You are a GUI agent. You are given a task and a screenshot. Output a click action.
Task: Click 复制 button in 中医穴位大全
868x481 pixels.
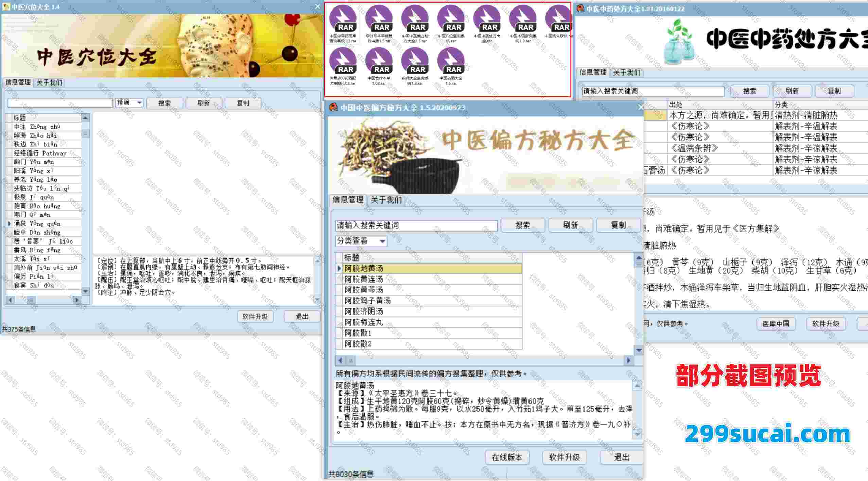[243, 103]
